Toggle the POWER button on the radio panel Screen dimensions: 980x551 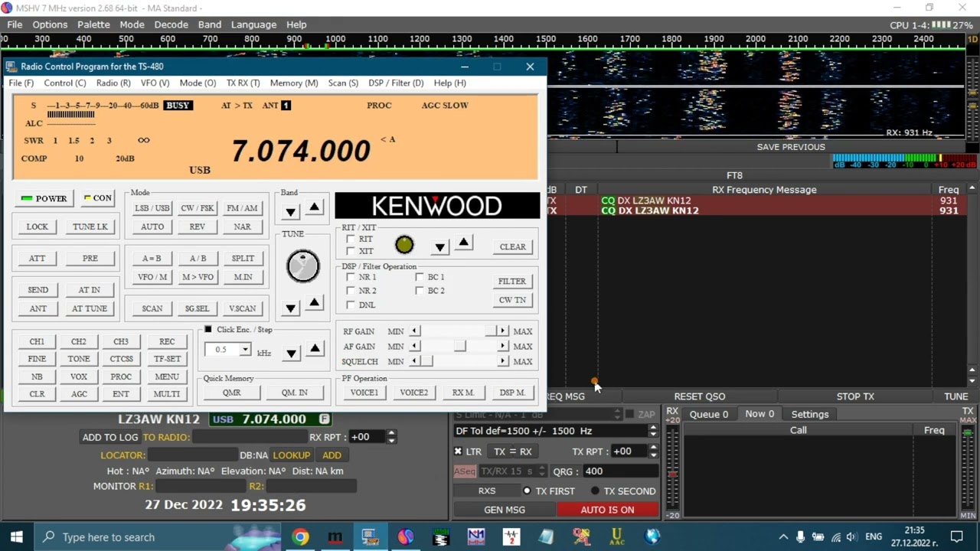coord(44,198)
